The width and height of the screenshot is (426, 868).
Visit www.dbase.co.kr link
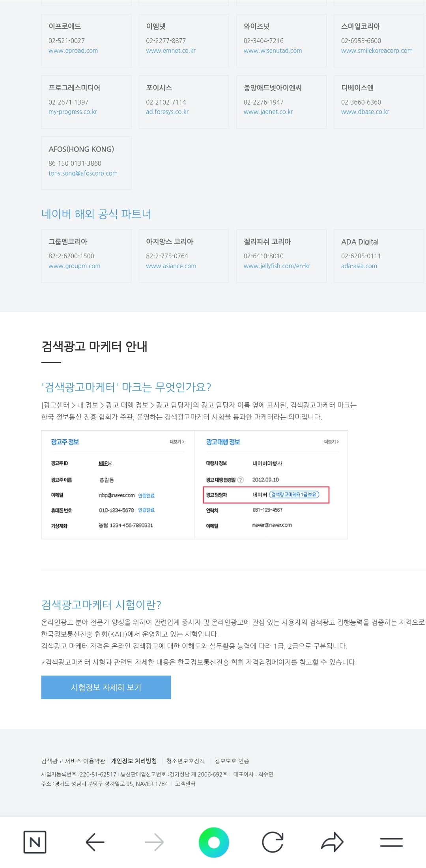click(365, 112)
